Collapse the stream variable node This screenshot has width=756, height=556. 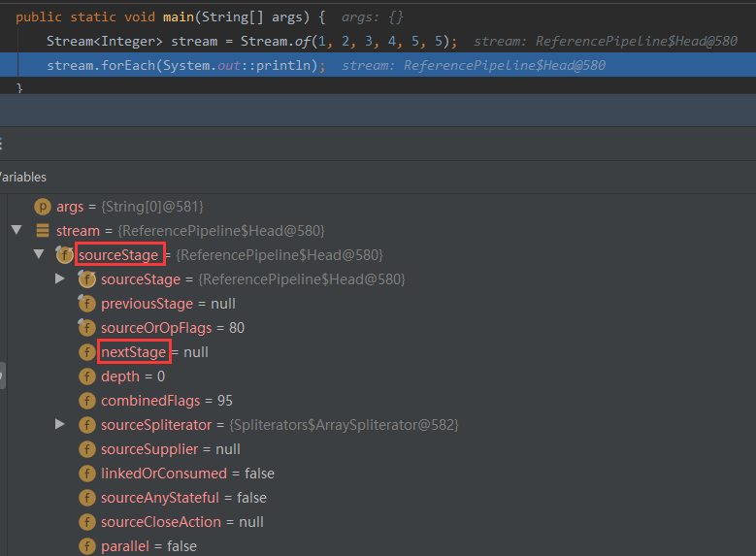tap(16, 230)
